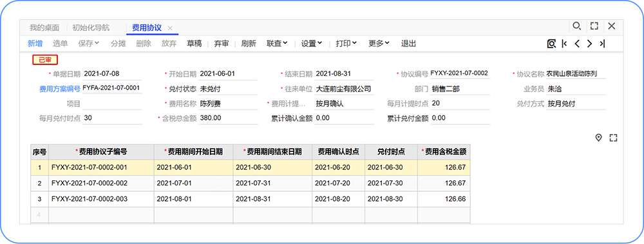
Task: Close the 费用协议 tab
Action: coord(170,28)
